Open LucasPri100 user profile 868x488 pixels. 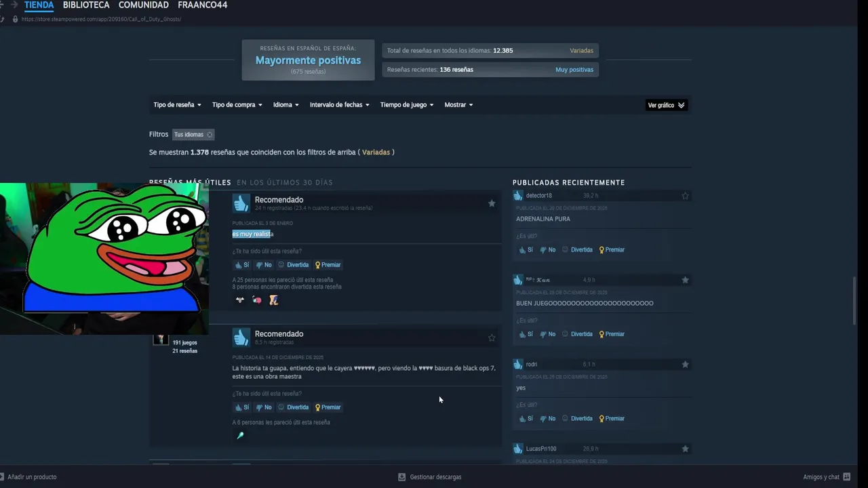tap(540, 449)
